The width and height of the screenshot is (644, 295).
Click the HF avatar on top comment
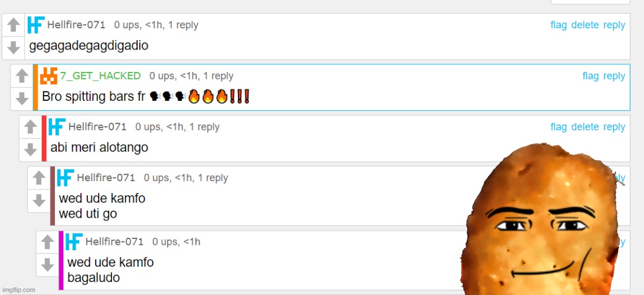(x=36, y=25)
